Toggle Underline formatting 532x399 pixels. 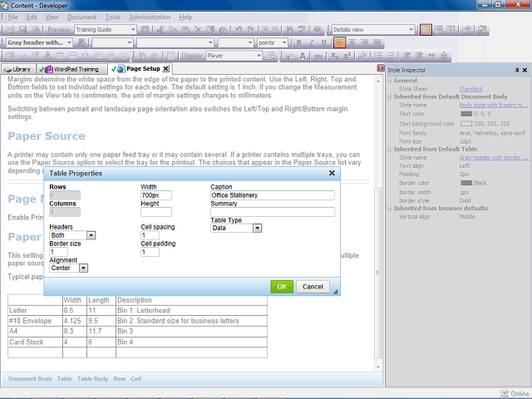[x=323, y=42]
